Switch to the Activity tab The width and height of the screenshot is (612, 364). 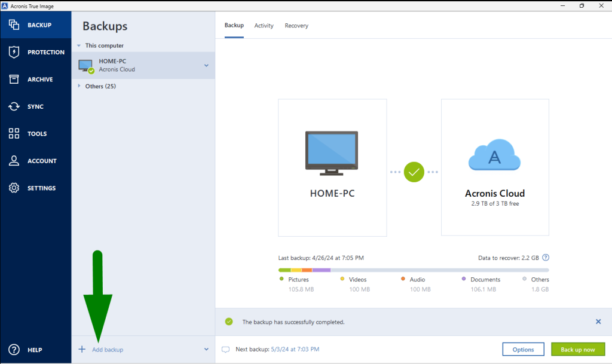[x=264, y=26]
